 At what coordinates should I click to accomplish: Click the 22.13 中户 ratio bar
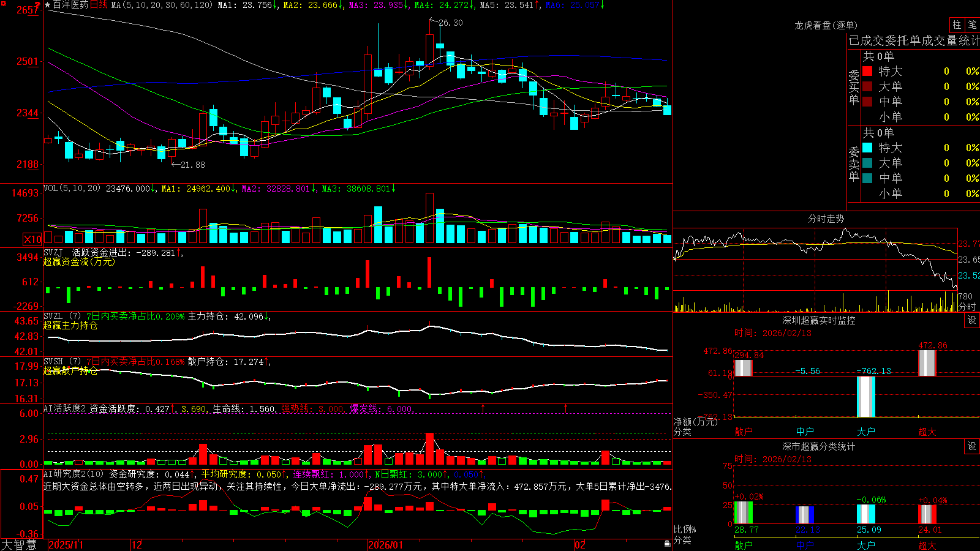point(805,515)
